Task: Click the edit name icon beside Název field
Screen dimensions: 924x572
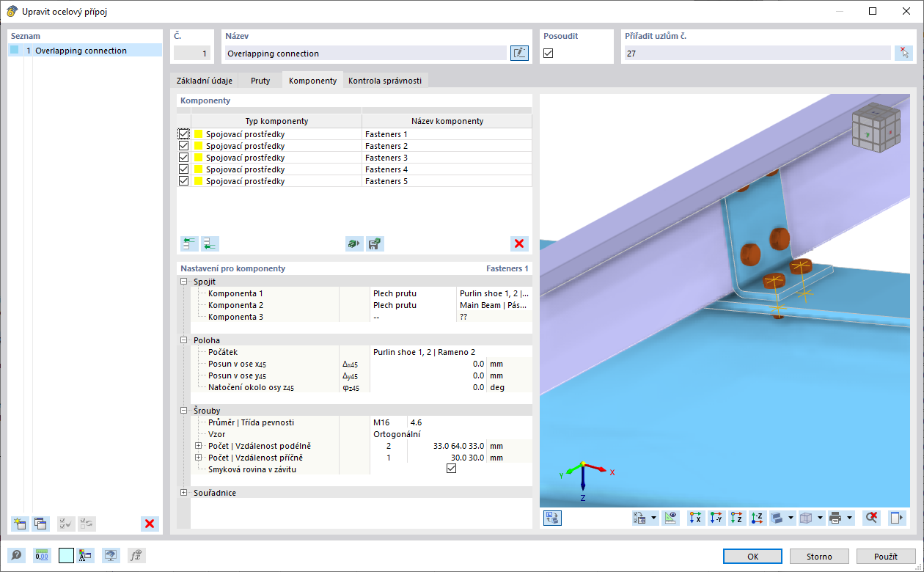Action: pyautogui.click(x=519, y=53)
